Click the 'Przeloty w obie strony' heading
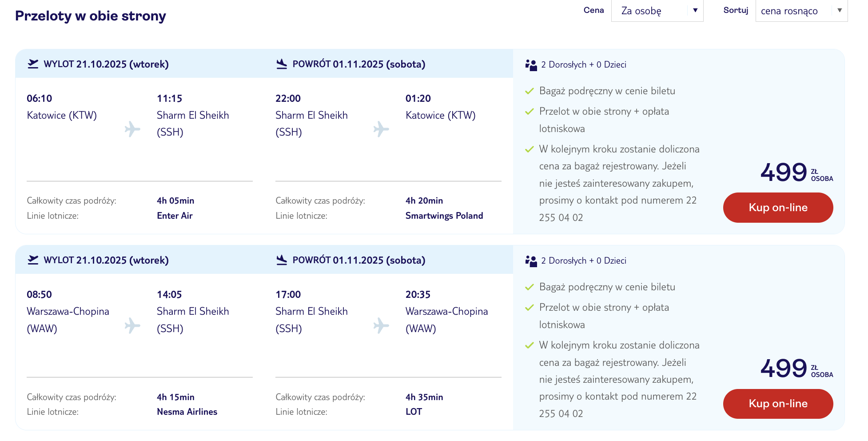The width and height of the screenshot is (868, 441). pyautogui.click(x=91, y=16)
